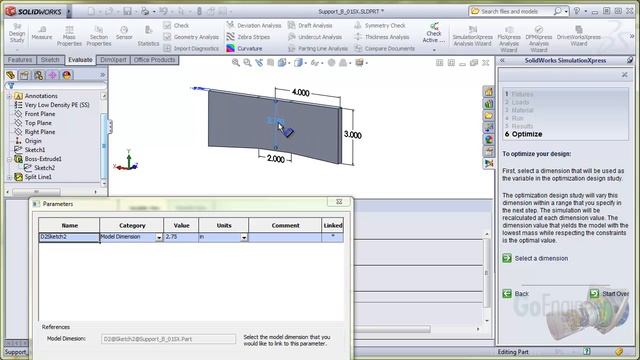Open Draft Analysis
The width and height of the screenshot is (640, 360).
click(x=310, y=25)
